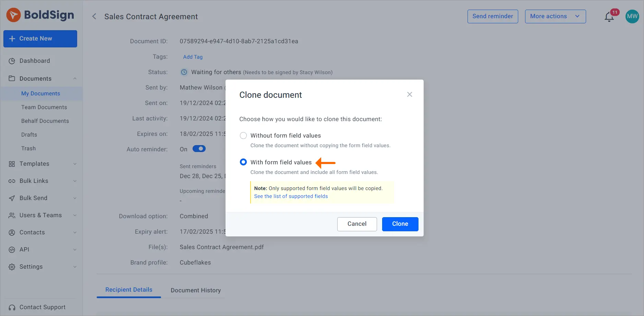The height and width of the screenshot is (316, 644).
Task: Click the Add Tag link
Action: 193,57
